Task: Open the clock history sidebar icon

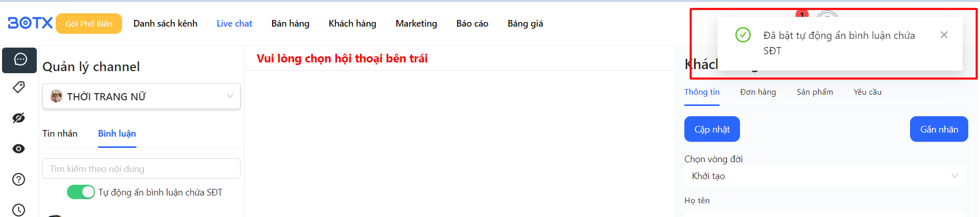Action: coord(19,210)
